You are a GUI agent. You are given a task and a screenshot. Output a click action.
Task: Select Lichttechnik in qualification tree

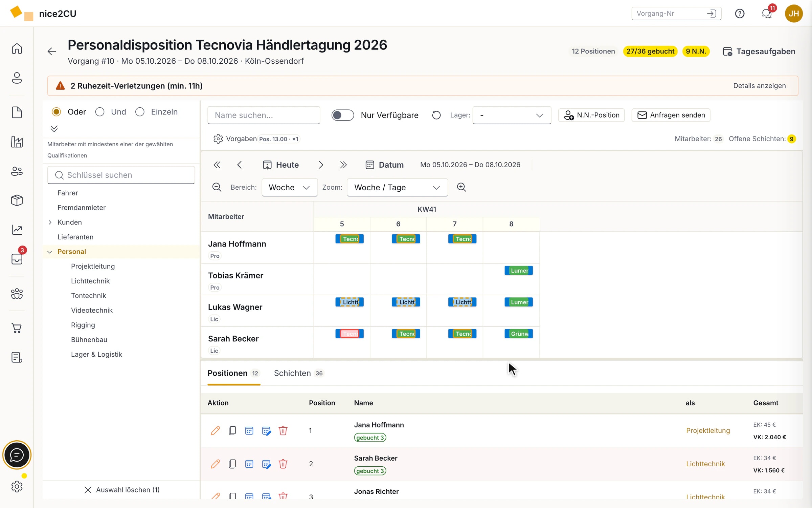pyautogui.click(x=90, y=281)
